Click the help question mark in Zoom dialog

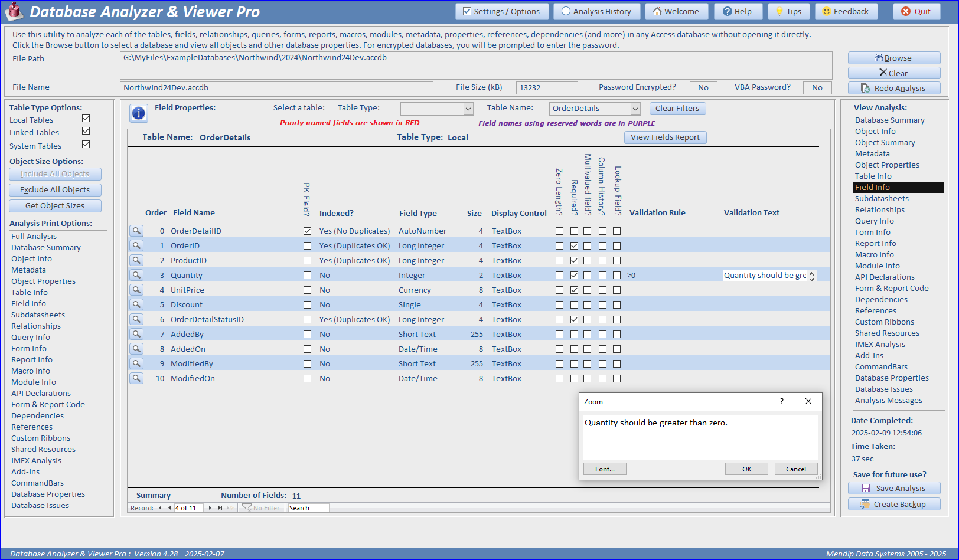(782, 401)
